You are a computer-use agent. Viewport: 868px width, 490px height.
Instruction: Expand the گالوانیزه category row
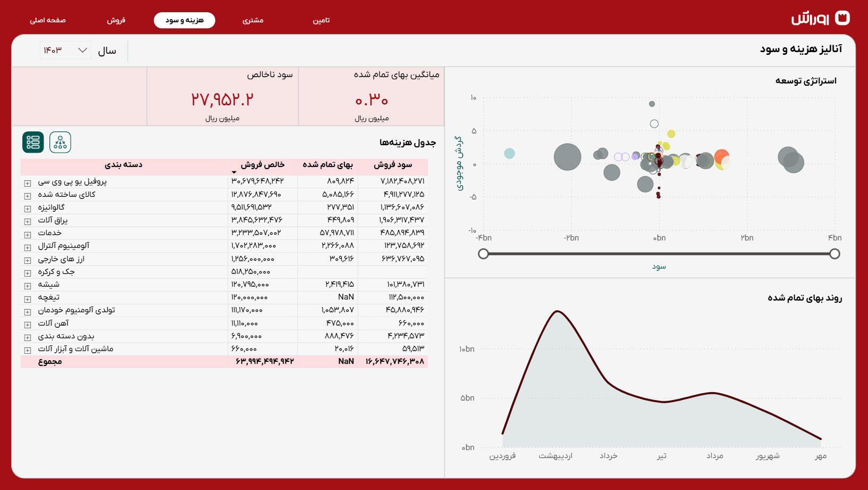[x=28, y=209]
